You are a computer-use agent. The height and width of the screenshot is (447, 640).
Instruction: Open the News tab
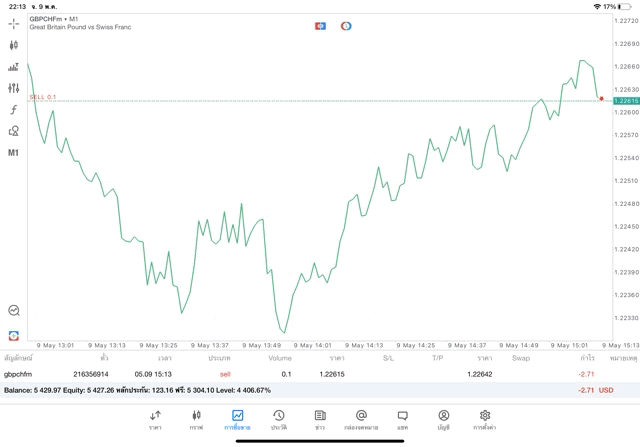coord(320,420)
